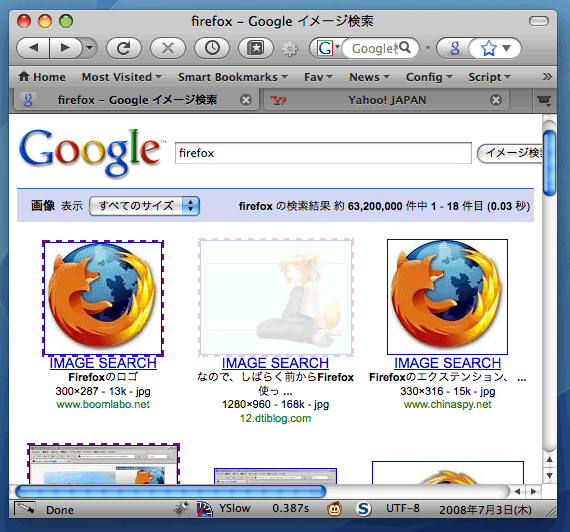The height and width of the screenshot is (532, 570).
Task: Bookmark this page with the star icon
Action: (x=489, y=48)
